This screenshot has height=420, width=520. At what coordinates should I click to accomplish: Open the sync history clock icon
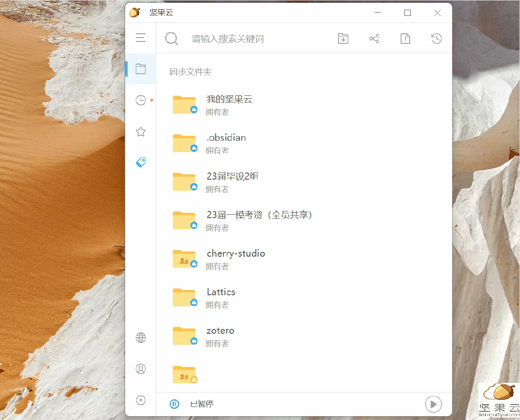point(436,39)
